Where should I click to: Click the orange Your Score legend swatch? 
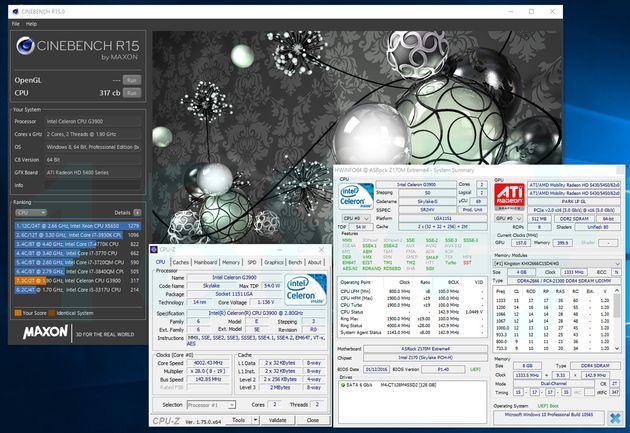pyautogui.click(x=18, y=313)
